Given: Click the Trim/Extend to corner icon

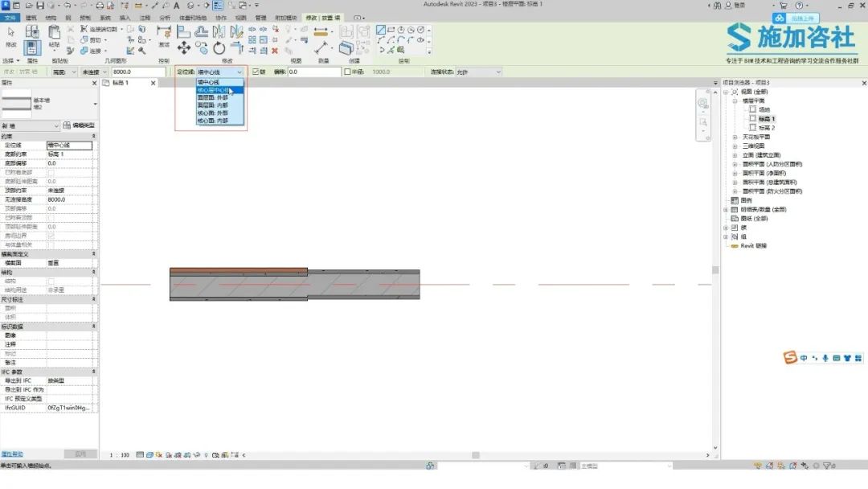Looking at the screenshot, I should pyautogui.click(x=237, y=48).
